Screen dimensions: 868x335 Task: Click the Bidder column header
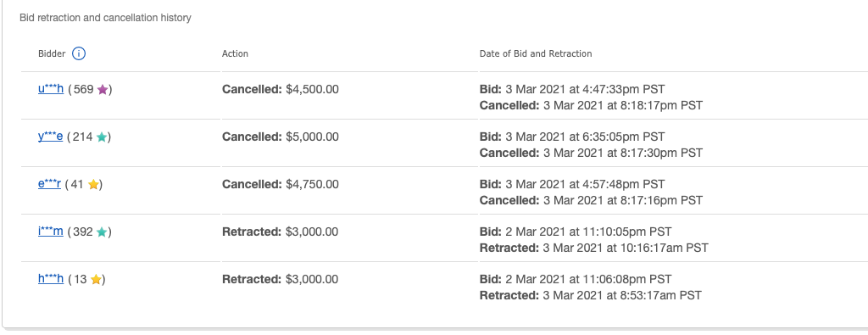(52, 53)
